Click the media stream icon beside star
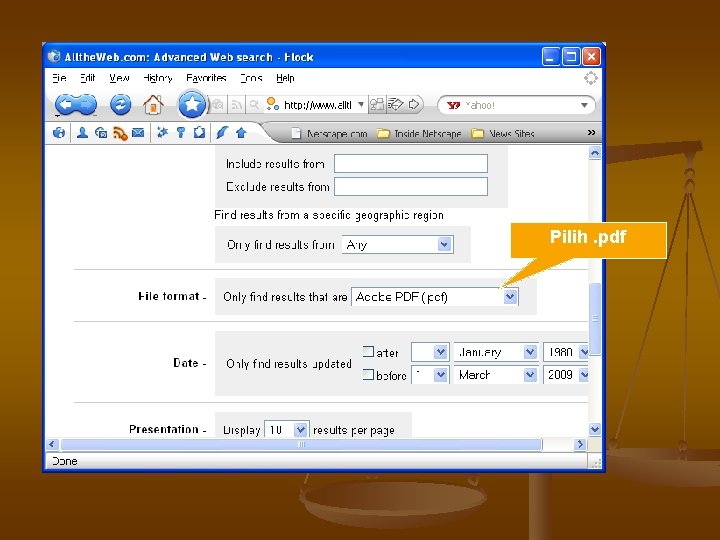The width and height of the screenshot is (720, 540). (x=218, y=105)
